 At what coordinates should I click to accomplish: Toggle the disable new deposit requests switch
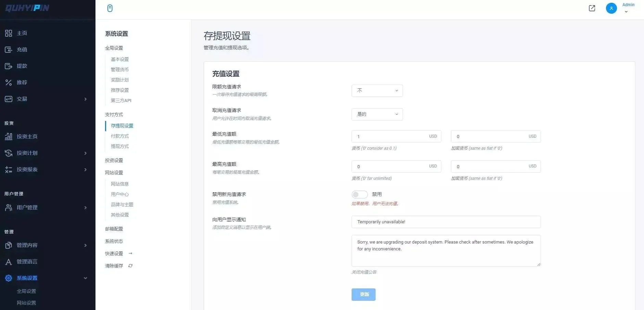359,195
